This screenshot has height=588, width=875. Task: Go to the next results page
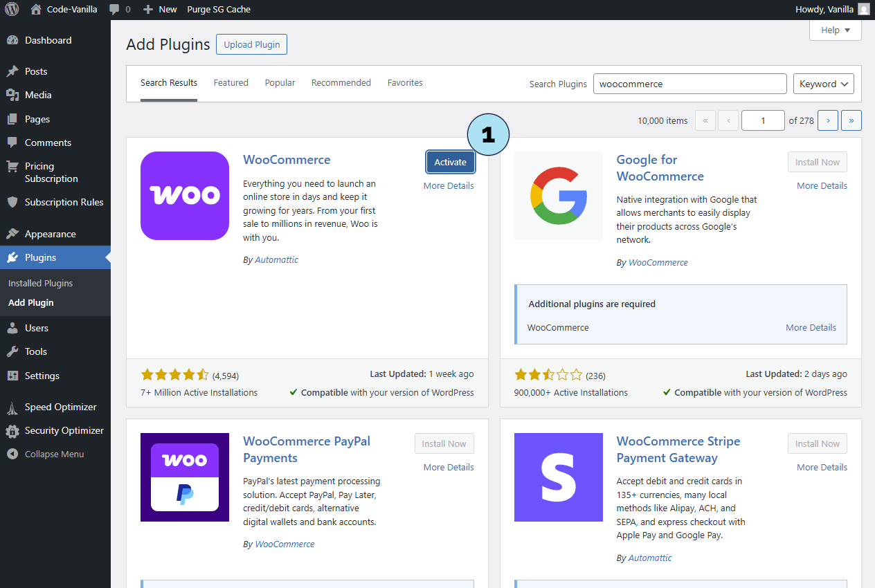(827, 120)
